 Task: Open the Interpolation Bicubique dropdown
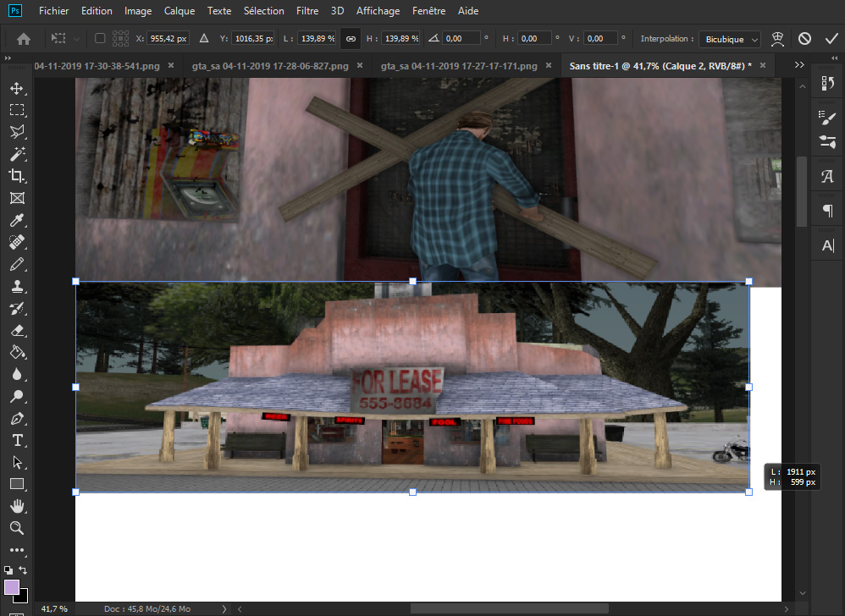[730, 39]
